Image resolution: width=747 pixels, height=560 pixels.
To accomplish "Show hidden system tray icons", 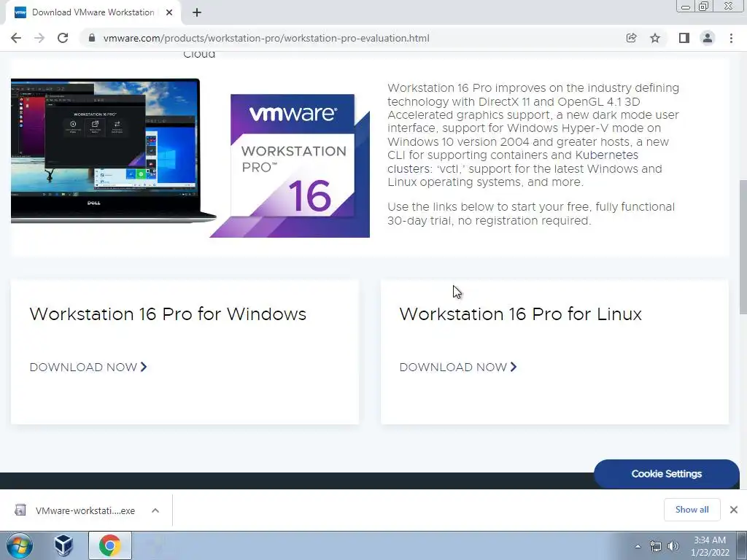I will pyautogui.click(x=638, y=546).
